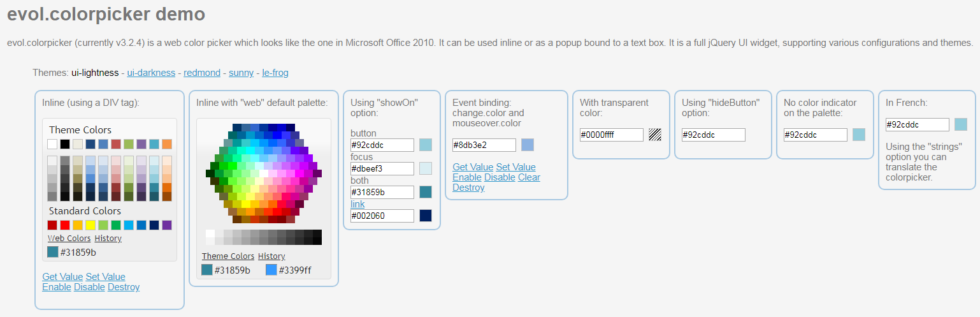The height and width of the screenshot is (317, 980).
Task: Open the French colorpicker swatch button
Action: coord(961,124)
